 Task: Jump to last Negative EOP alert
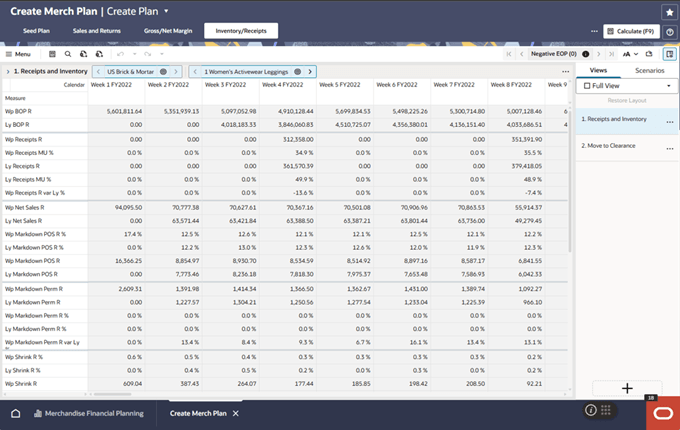click(x=611, y=54)
